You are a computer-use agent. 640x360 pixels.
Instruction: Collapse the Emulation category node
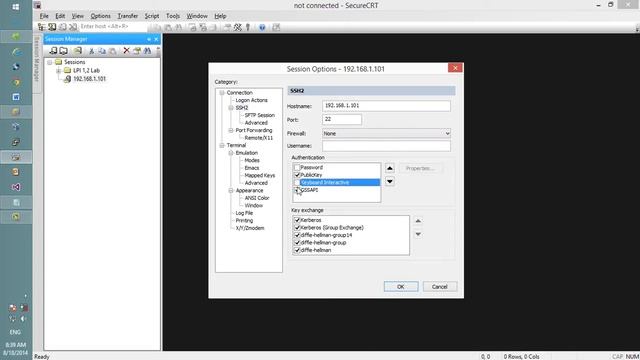coord(231,153)
